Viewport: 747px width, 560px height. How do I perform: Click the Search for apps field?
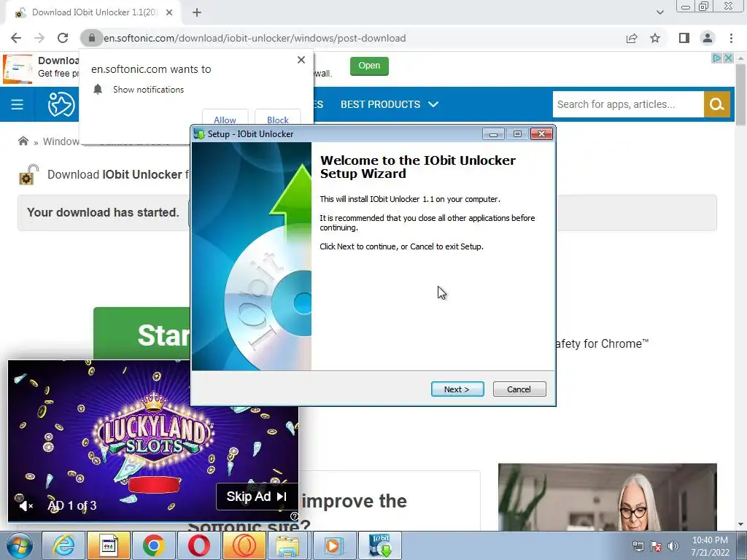click(628, 104)
